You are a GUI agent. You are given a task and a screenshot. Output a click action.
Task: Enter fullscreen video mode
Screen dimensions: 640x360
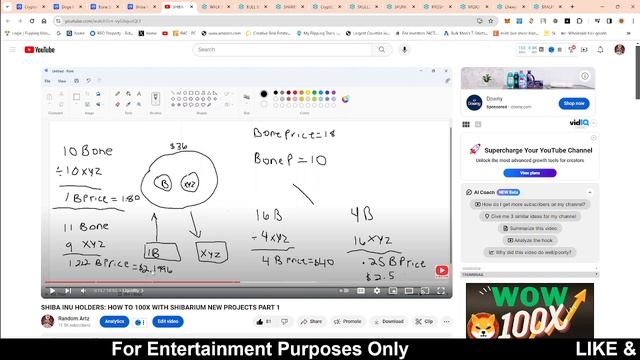point(441,291)
